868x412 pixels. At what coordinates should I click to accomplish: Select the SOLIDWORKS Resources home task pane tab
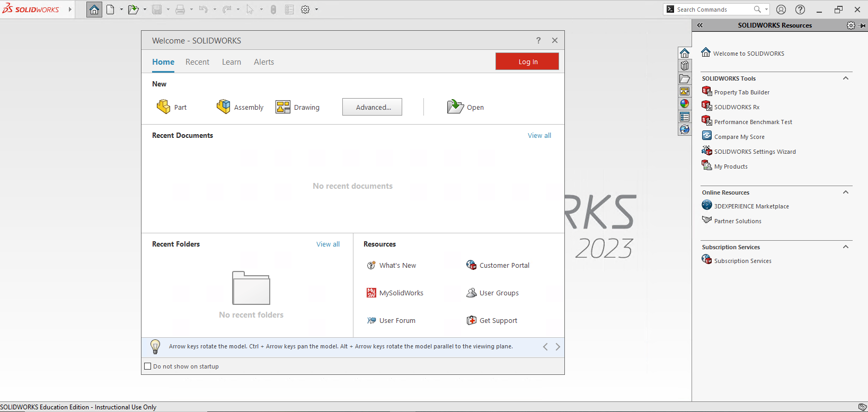[685, 53]
